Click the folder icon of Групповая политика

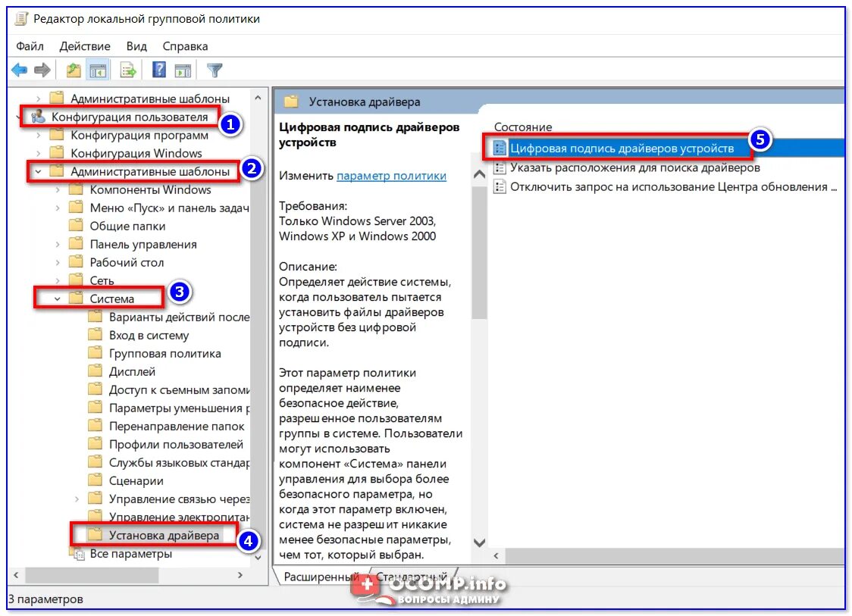[95, 354]
